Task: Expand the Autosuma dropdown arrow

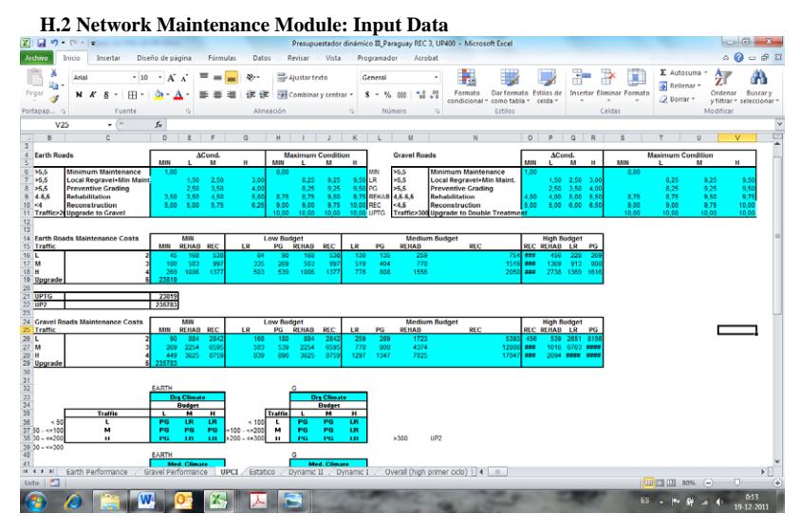Action: click(706, 73)
